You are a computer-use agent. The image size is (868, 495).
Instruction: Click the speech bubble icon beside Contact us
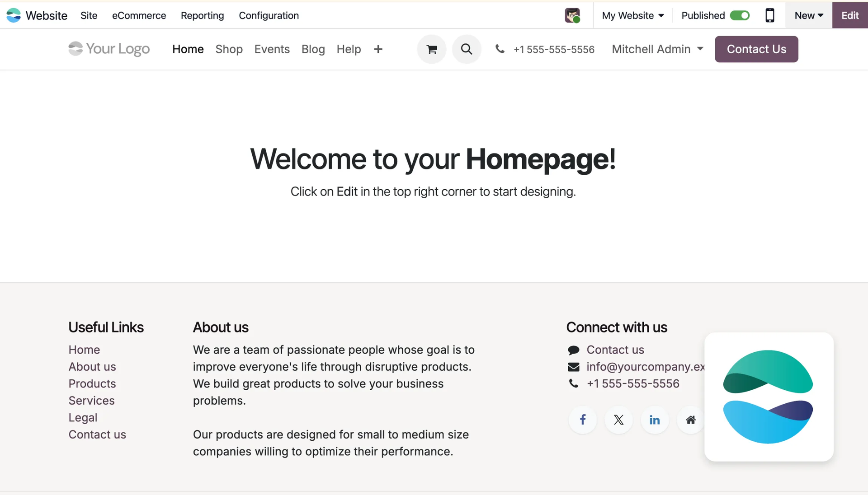coord(574,350)
